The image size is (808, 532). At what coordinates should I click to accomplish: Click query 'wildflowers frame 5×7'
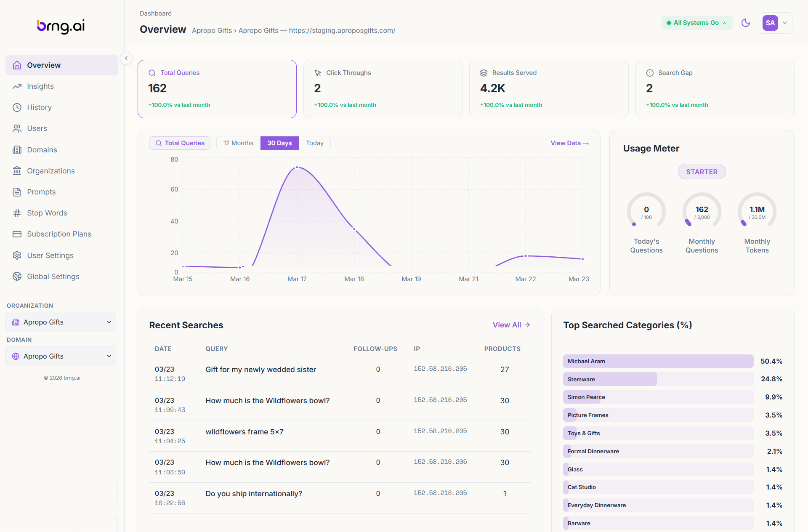[x=245, y=432]
